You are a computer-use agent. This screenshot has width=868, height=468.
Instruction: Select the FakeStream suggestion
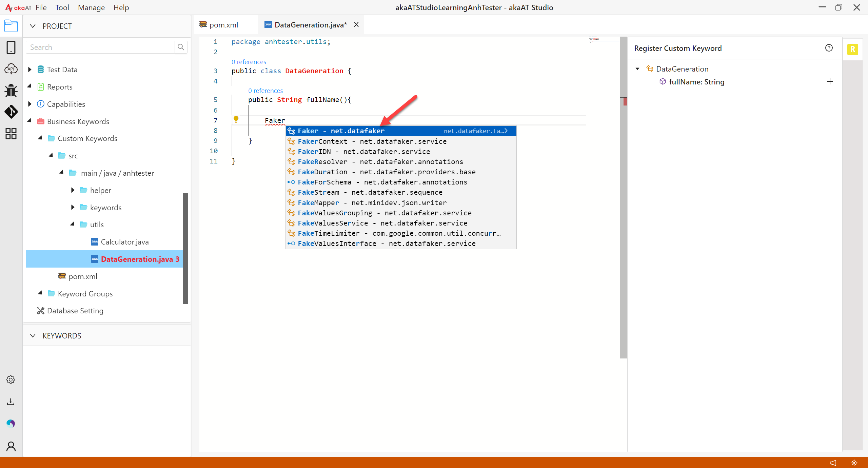[401, 192]
